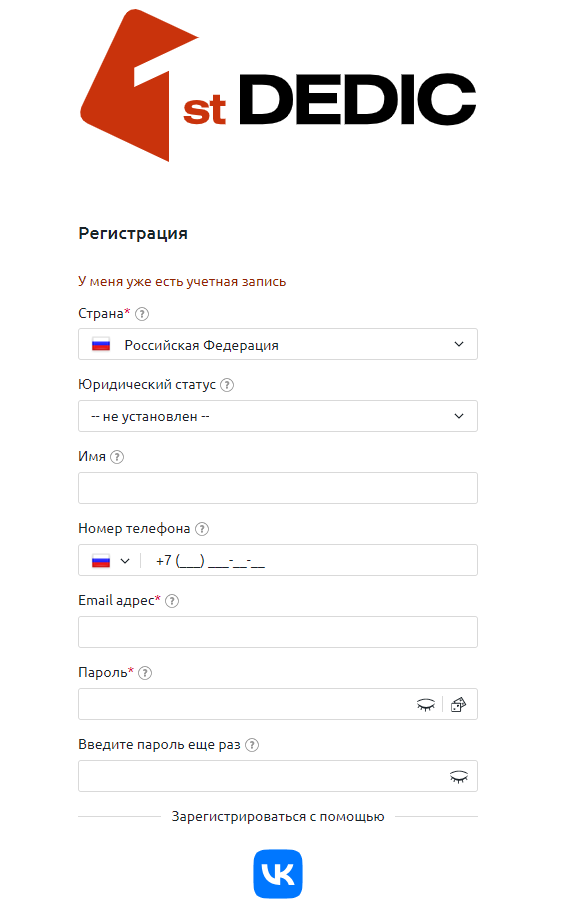Screen dimensions: 567x901
Task: Click the У меня уже есть учетная запись link
Action: 182,282
